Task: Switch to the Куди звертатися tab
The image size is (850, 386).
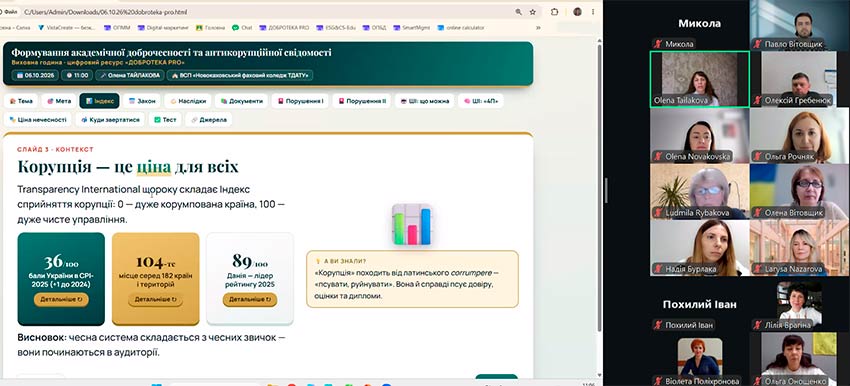Action: click(x=110, y=119)
